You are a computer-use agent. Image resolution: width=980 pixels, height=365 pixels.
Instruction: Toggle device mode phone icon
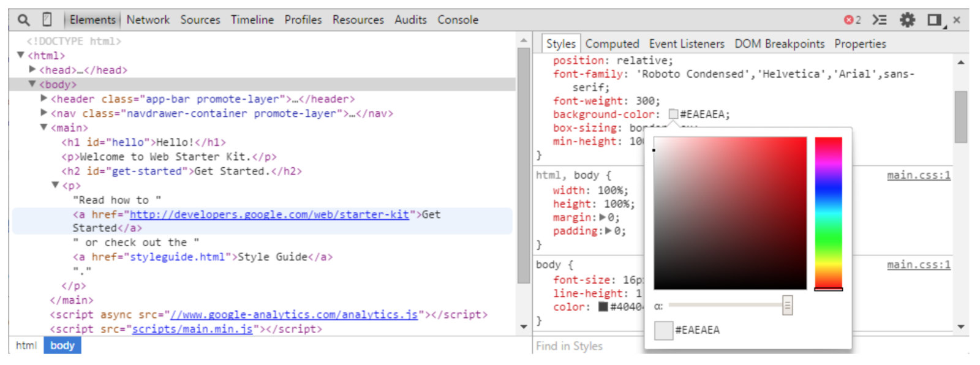pos(47,20)
